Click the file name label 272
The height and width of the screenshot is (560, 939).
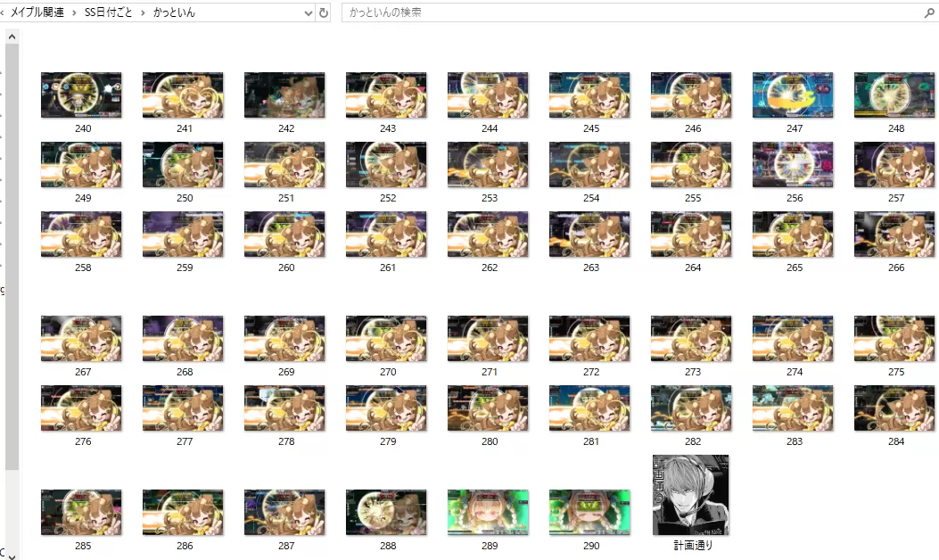pyautogui.click(x=591, y=371)
